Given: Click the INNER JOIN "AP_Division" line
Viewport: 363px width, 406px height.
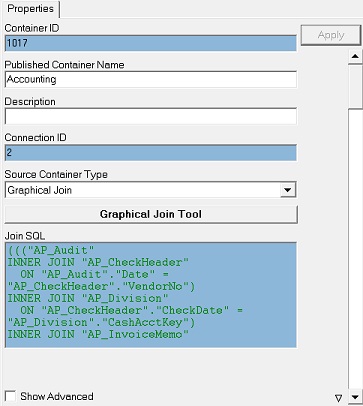Looking at the screenshot, I should click(88, 298).
